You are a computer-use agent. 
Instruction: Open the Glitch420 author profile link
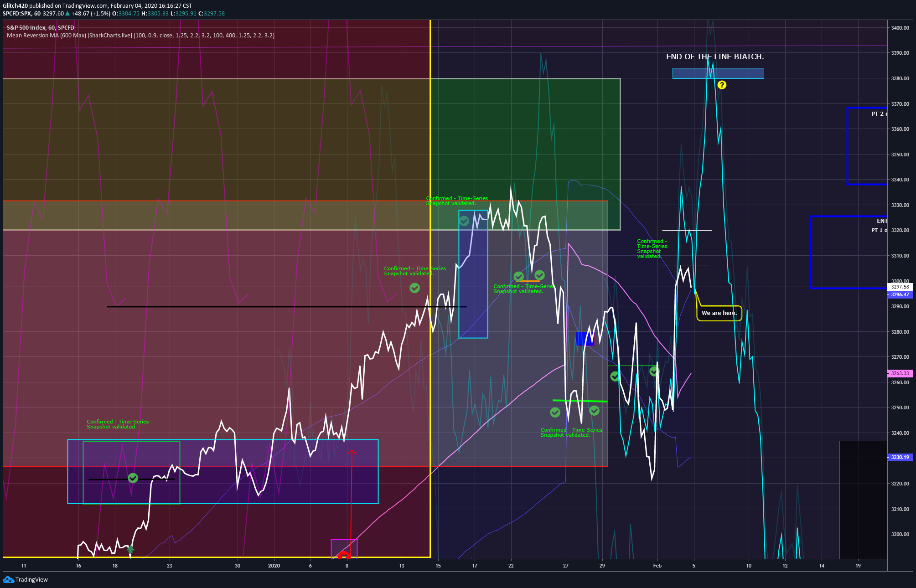(x=15, y=6)
